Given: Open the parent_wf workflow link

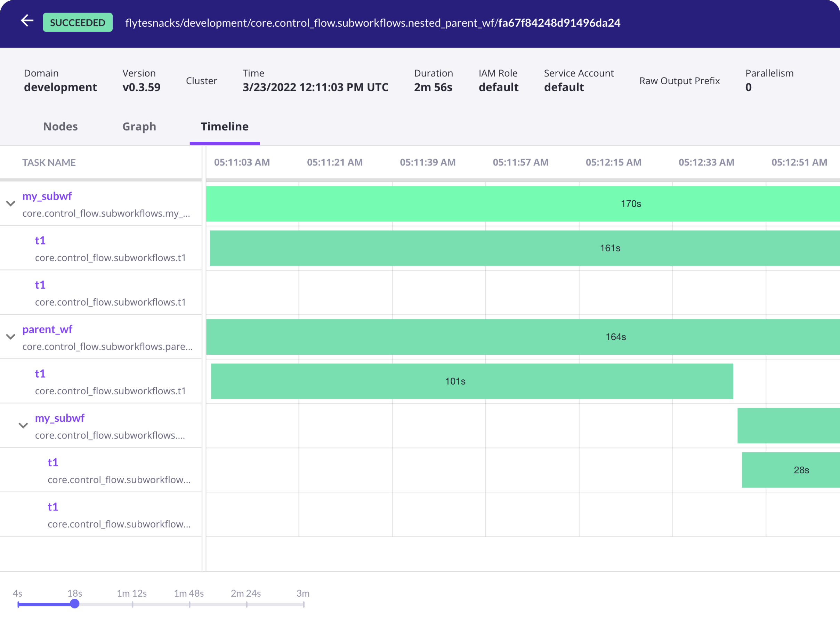Looking at the screenshot, I should click(48, 329).
